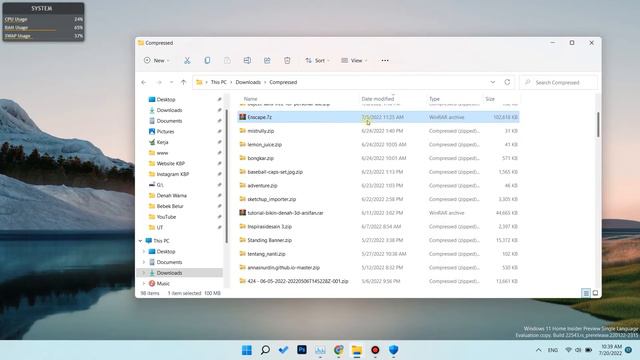
Task: Click Downloads in breadcrumb path
Action: pyautogui.click(x=248, y=82)
